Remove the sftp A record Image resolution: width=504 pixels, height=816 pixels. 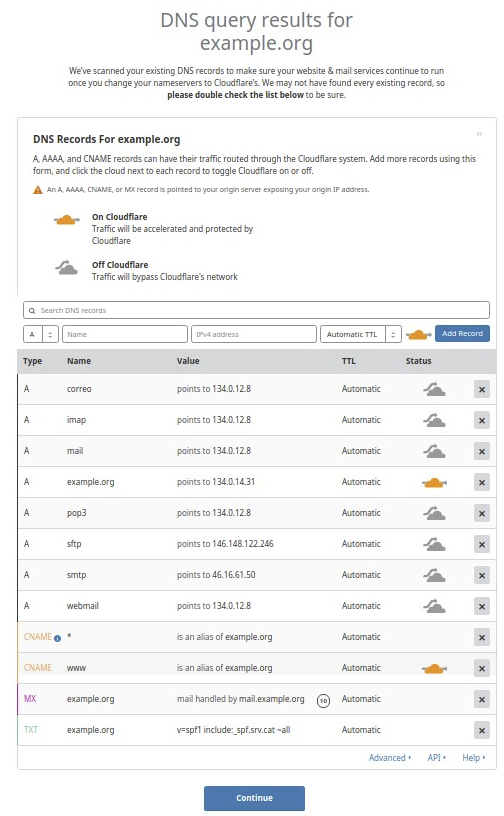[482, 544]
